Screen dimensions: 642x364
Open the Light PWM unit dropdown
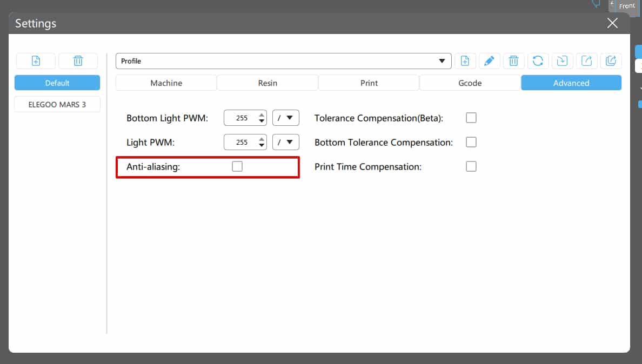285,141
